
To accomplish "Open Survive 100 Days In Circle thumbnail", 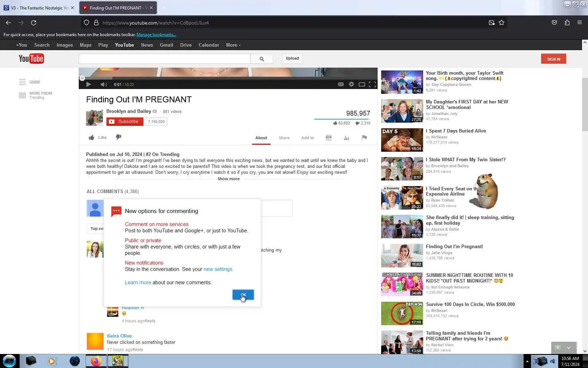I will (402, 313).
